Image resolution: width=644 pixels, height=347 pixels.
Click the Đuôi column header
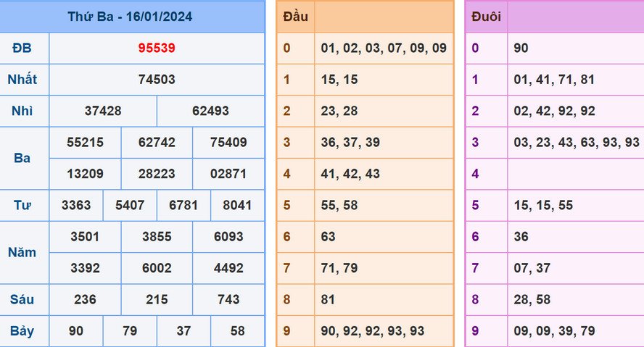(x=485, y=17)
